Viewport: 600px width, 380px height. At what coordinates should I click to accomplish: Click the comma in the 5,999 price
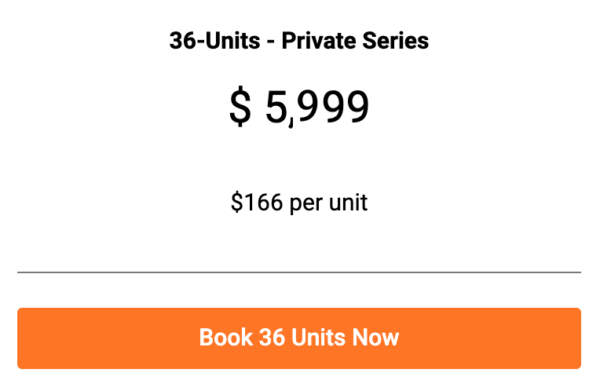point(291,122)
